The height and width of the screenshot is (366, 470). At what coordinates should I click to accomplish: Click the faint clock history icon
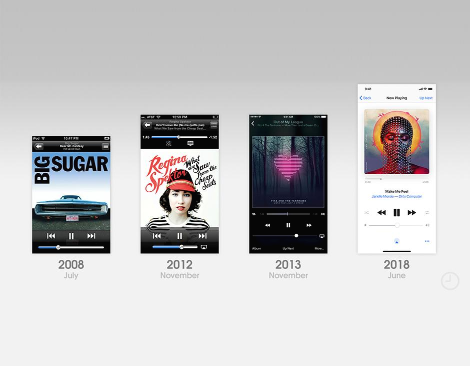(450, 281)
